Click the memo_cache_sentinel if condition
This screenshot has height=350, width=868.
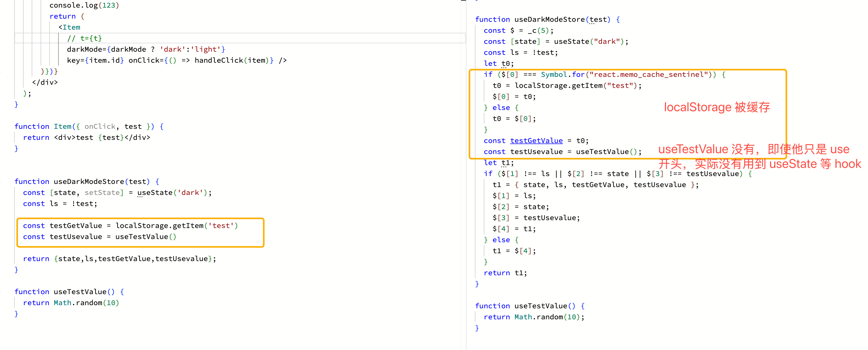point(605,75)
